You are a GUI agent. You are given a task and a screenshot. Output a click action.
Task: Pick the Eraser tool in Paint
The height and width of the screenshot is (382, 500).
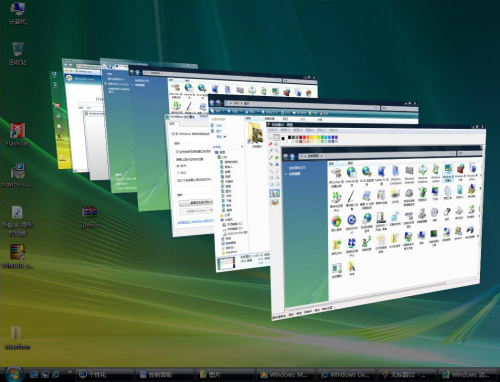(x=270, y=144)
